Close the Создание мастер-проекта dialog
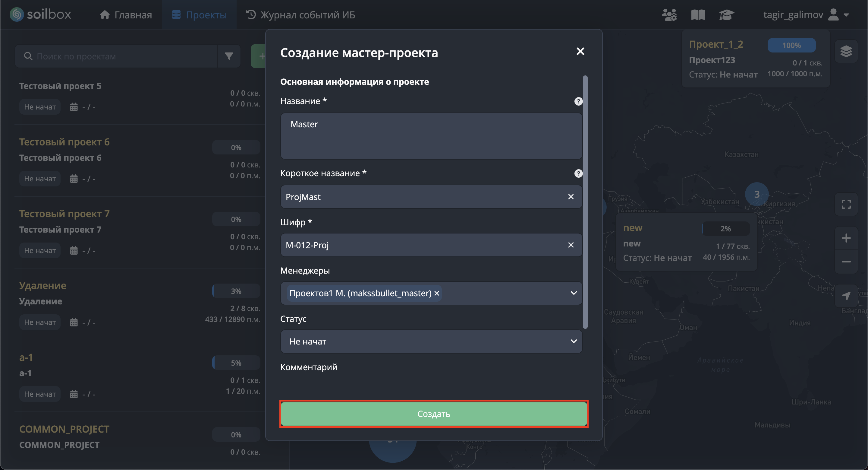 coord(580,51)
